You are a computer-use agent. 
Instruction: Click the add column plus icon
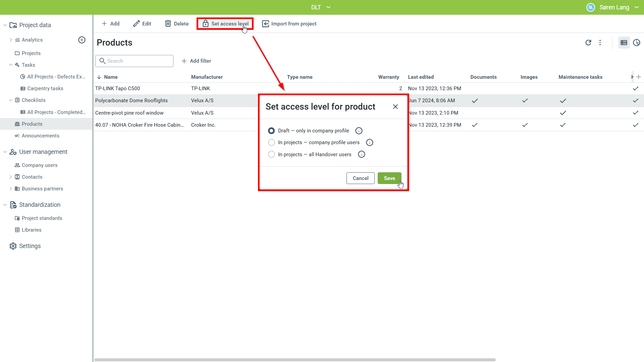click(639, 77)
